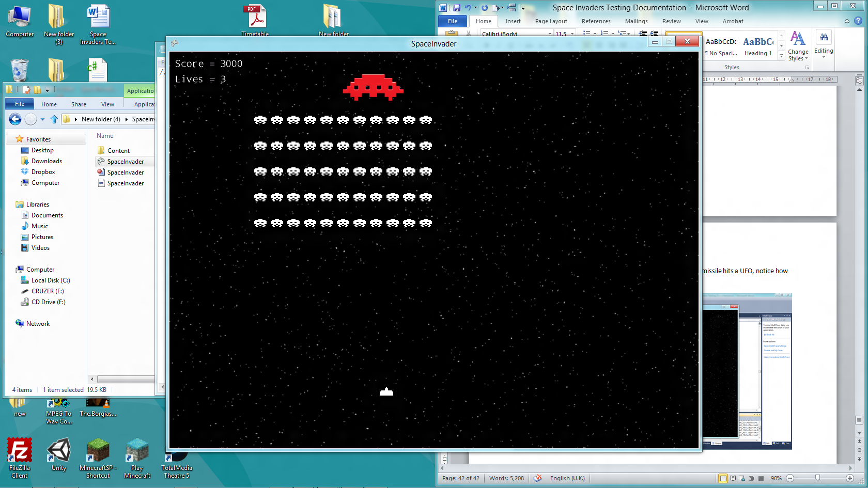868x488 pixels.
Task: Click the English (U.K.) language indicator
Action: tap(567, 478)
